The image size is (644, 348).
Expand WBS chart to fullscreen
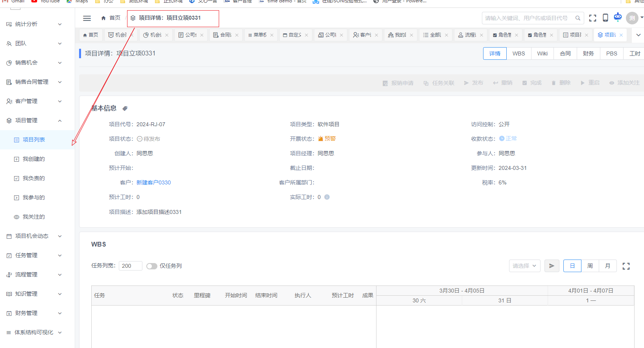point(626,266)
